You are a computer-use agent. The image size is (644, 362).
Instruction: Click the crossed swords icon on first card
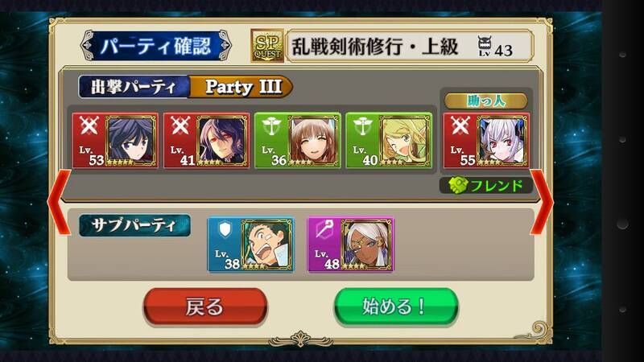[x=89, y=125]
